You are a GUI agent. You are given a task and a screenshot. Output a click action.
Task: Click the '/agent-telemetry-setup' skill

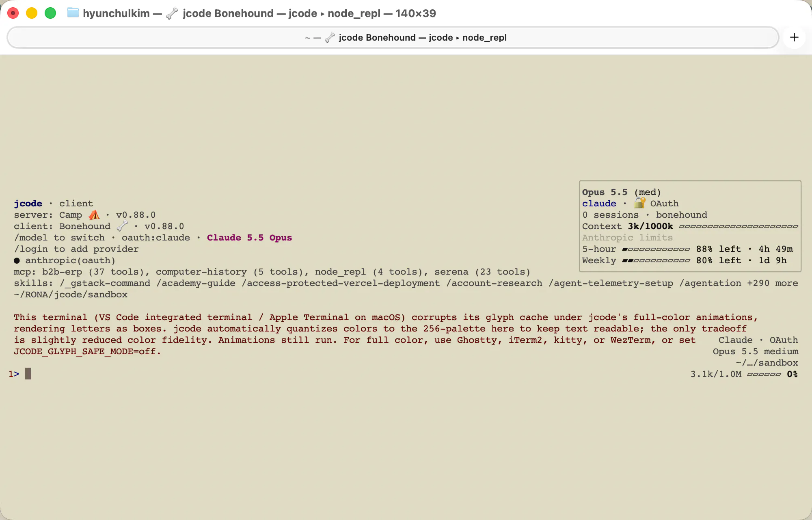click(611, 283)
